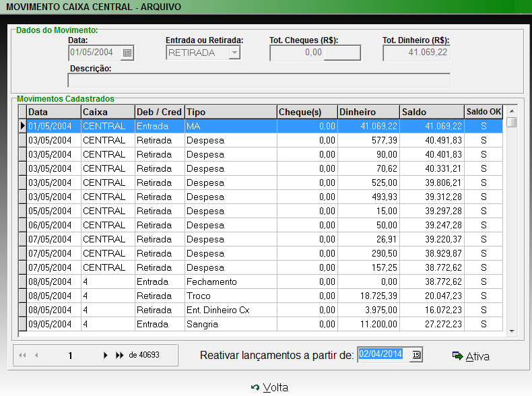Click the Dinheiro column header

(x=369, y=112)
